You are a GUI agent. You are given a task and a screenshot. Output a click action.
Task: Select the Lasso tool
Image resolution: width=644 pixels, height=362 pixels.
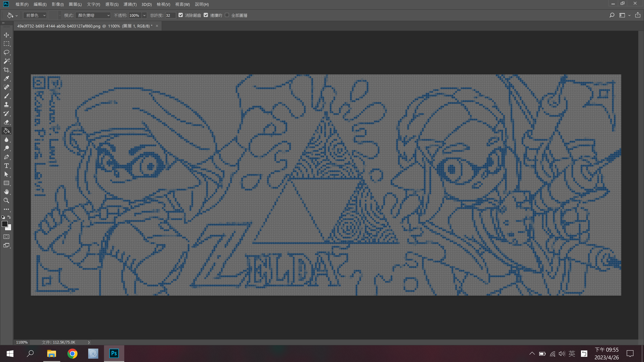(x=7, y=52)
